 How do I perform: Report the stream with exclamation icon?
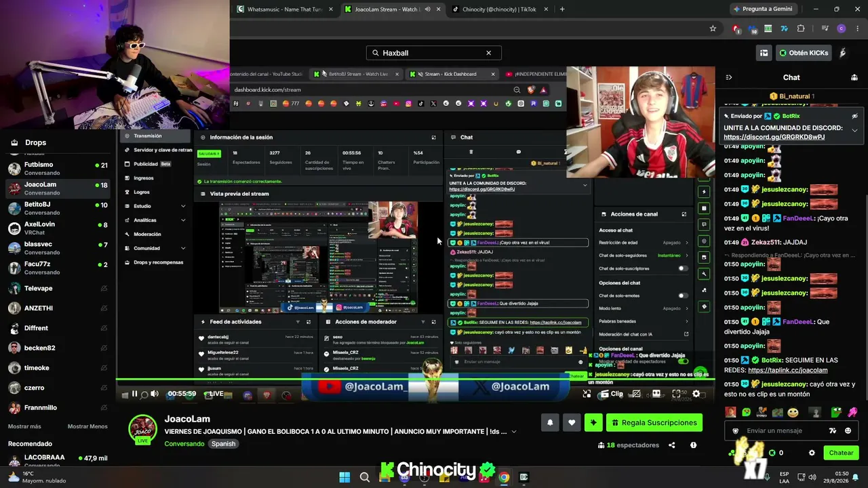[x=693, y=445]
